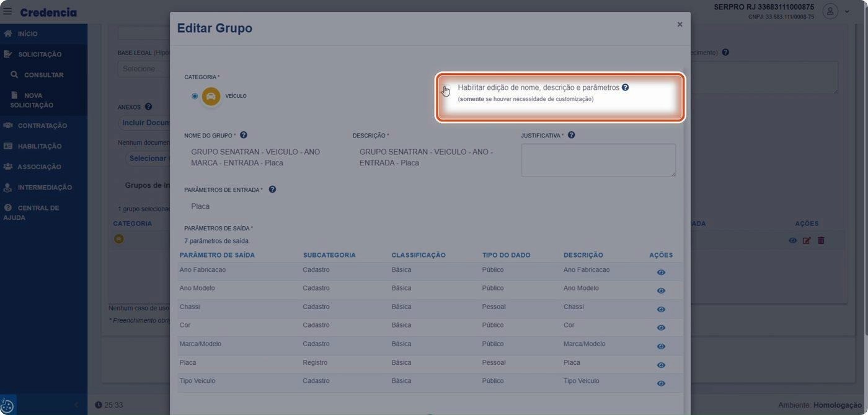Open Contratação sidebar menu

[x=42, y=125]
